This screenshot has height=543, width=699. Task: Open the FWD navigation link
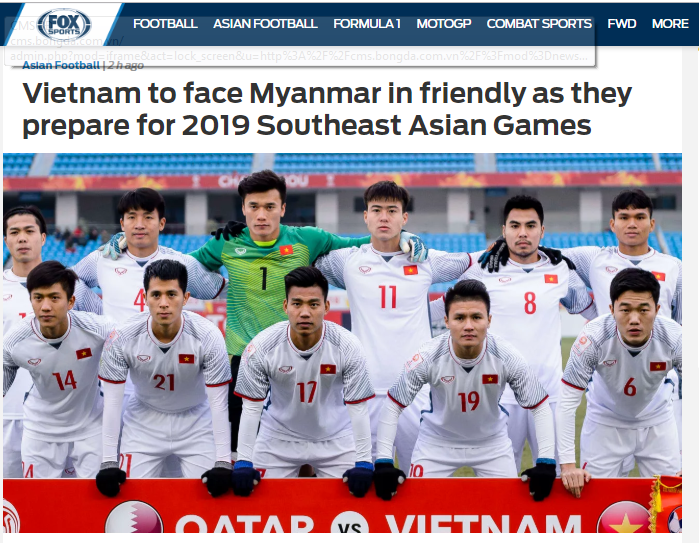point(621,24)
